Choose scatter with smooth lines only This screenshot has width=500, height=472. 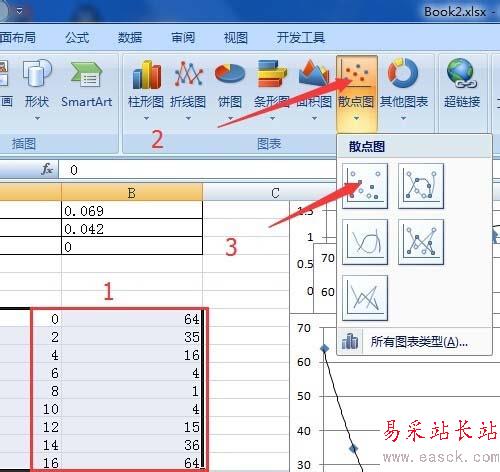(365, 242)
